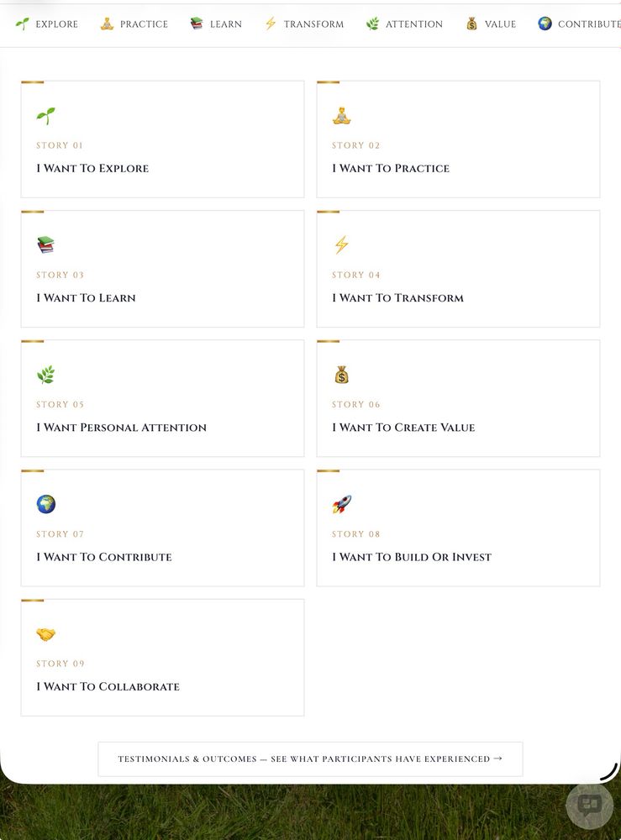Switch to the Practice navigation tab

coord(134,24)
